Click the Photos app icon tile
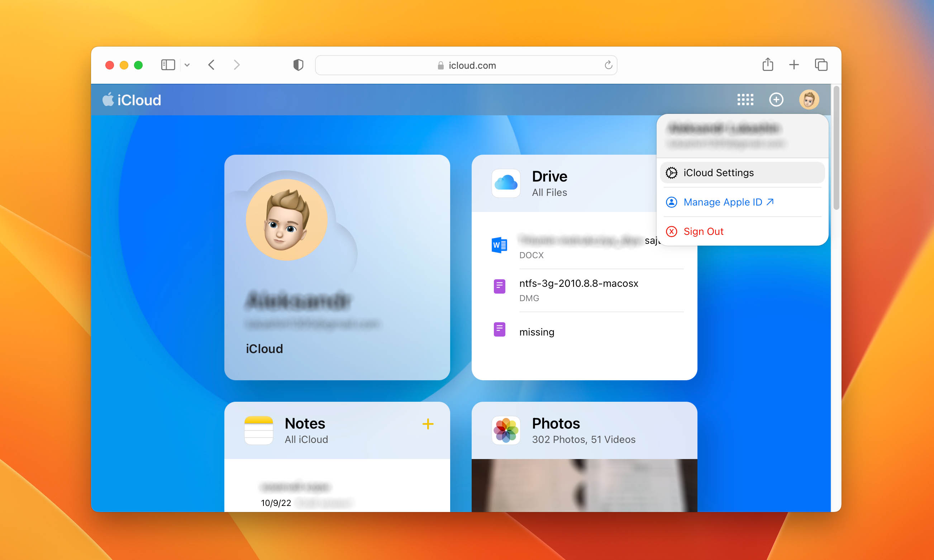 (x=506, y=430)
